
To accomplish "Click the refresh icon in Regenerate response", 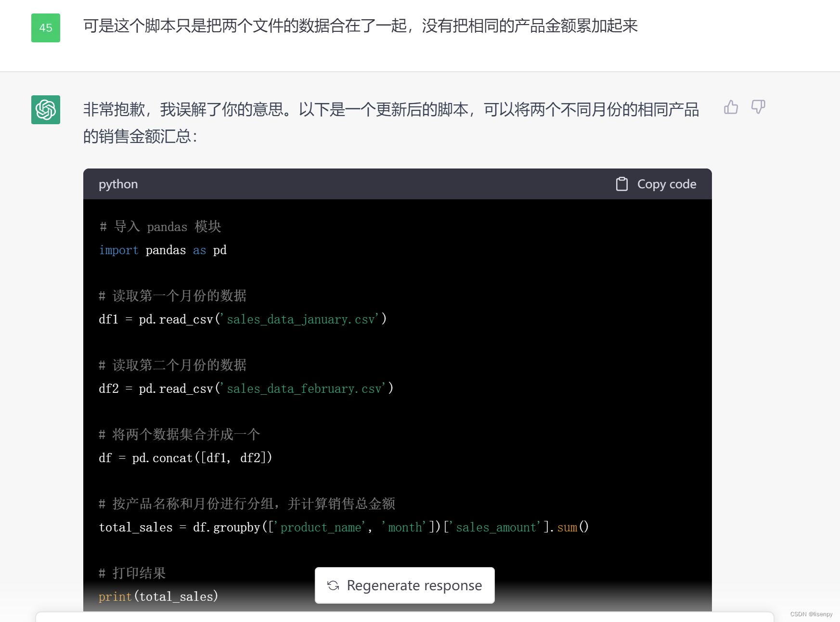I will tap(333, 585).
